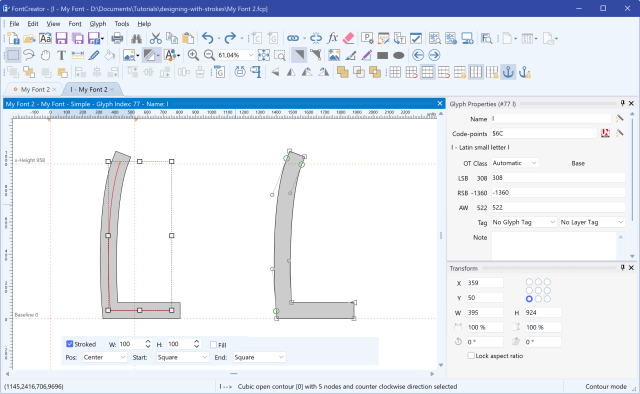Click the Transform X value field
The width and height of the screenshot is (640, 394).
pos(484,283)
